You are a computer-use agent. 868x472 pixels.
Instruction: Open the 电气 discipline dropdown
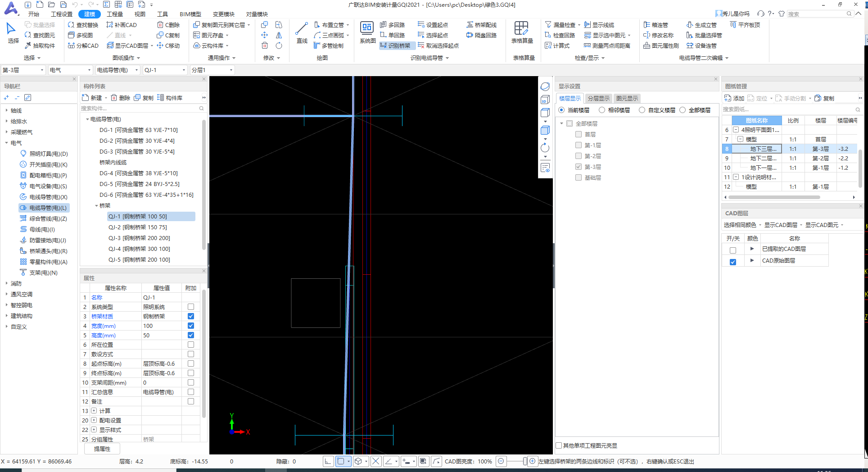(x=70, y=70)
